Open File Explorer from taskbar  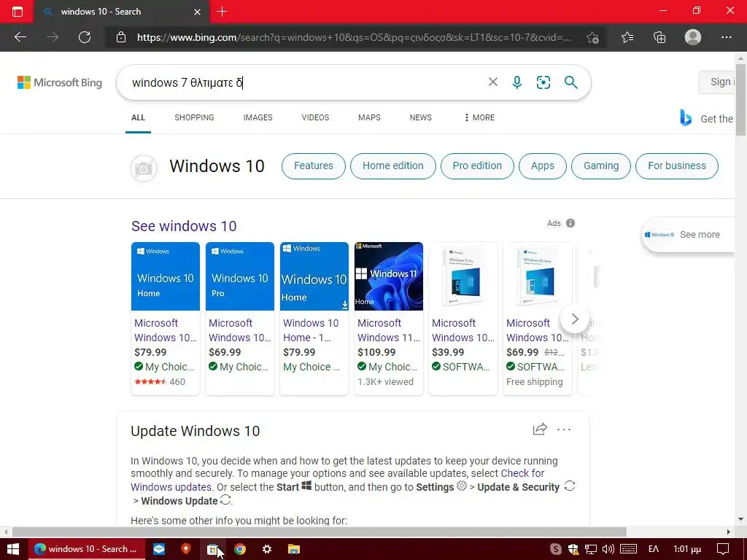294,549
